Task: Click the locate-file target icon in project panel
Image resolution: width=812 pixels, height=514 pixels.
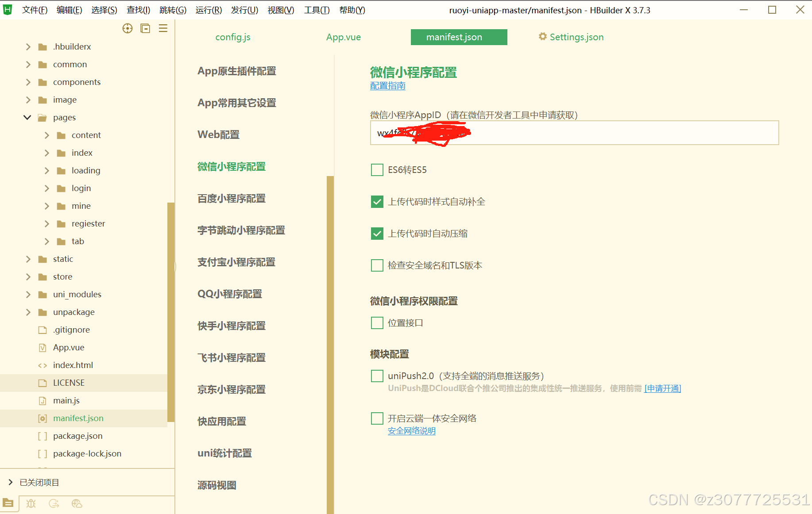Action: click(128, 28)
